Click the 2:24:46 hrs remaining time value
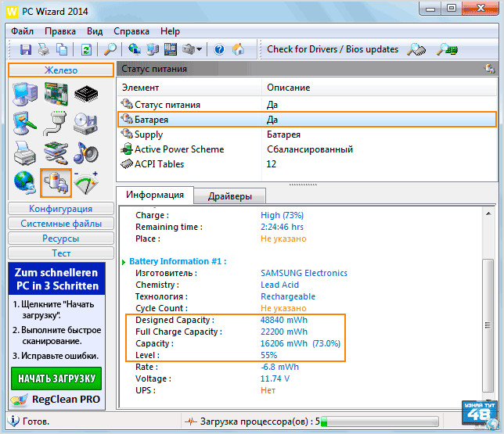 [282, 227]
